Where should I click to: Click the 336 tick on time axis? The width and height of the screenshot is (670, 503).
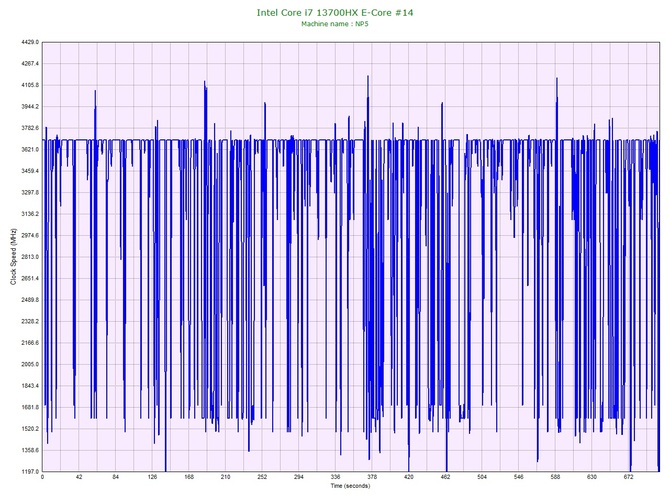(x=335, y=477)
